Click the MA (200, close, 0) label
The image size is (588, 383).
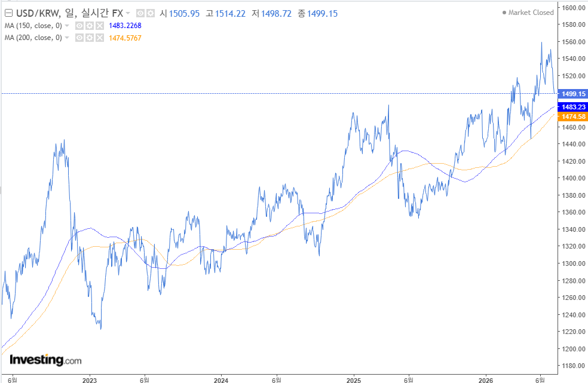click(x=33, y=38)
